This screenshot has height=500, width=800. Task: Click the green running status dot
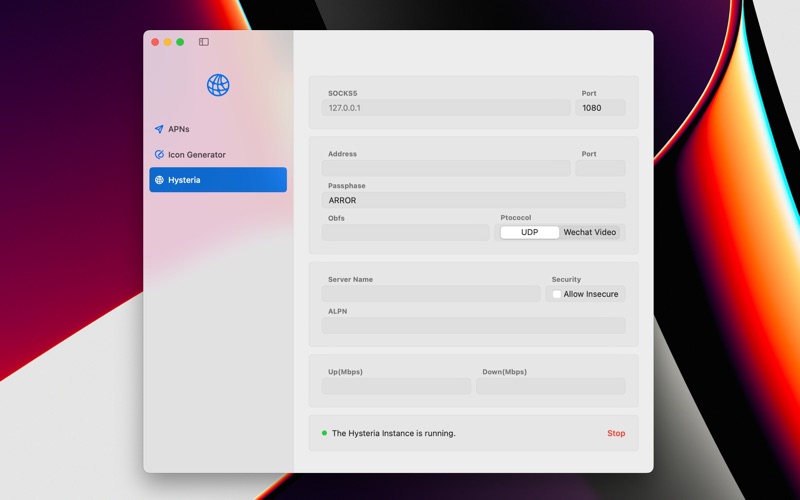click(x=324, y=433)
